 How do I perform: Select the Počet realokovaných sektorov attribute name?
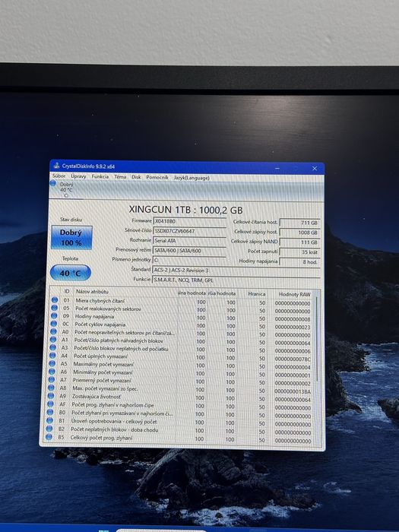tap(108, 309)
